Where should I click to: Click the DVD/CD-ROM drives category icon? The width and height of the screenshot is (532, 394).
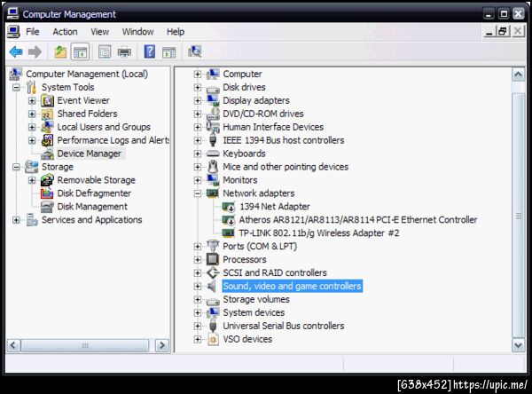click(x=213, y=114)
